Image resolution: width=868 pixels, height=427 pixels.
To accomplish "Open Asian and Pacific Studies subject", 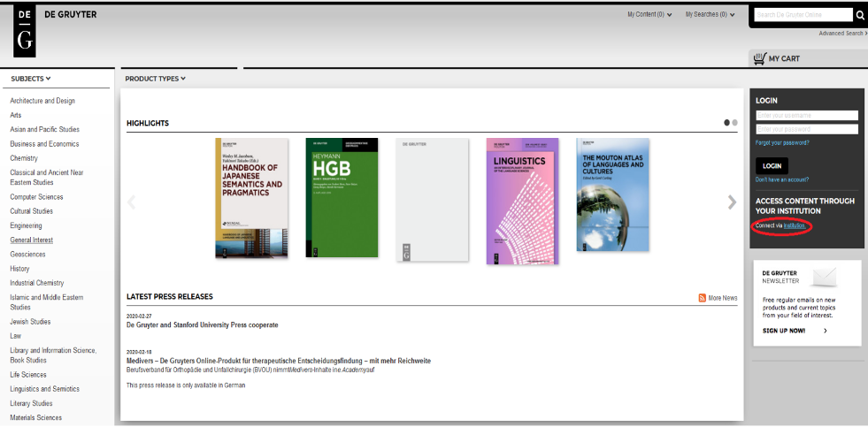I will [45, 129].
